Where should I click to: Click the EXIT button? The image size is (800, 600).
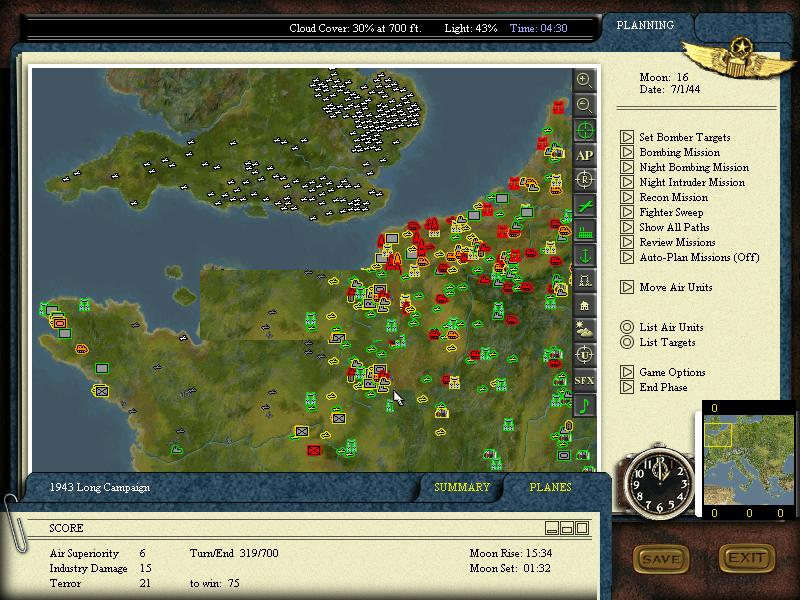747,558
